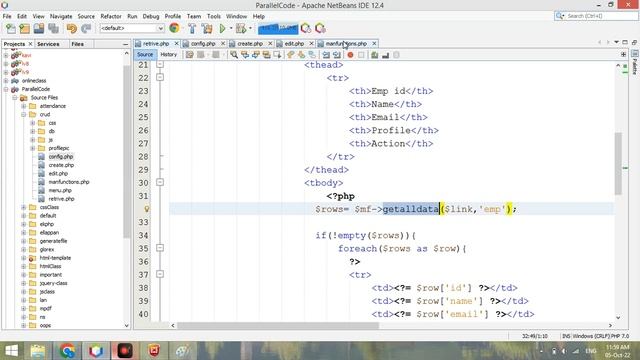Click the Shift Line Left icon
The height and width of the screenshot is (360, 640).
pyautogui.click(x=326, y=55)
